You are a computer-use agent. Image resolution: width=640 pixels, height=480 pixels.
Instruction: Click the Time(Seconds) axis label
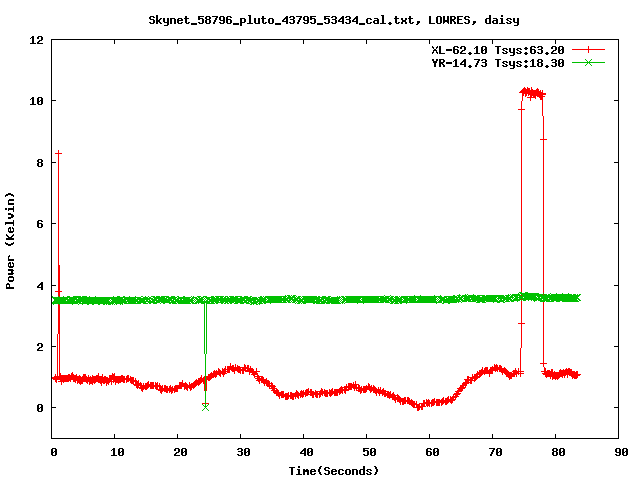pyautogui.click(x=334, y=471)
